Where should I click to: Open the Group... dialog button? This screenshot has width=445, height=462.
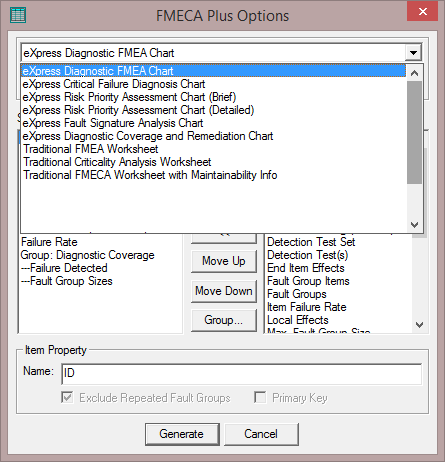pos(224,320)
